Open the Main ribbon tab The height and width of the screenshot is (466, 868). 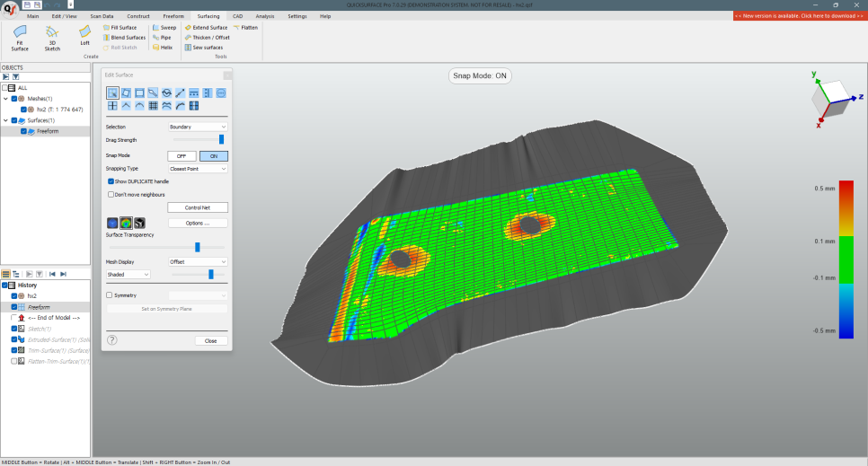click(32, 16)
